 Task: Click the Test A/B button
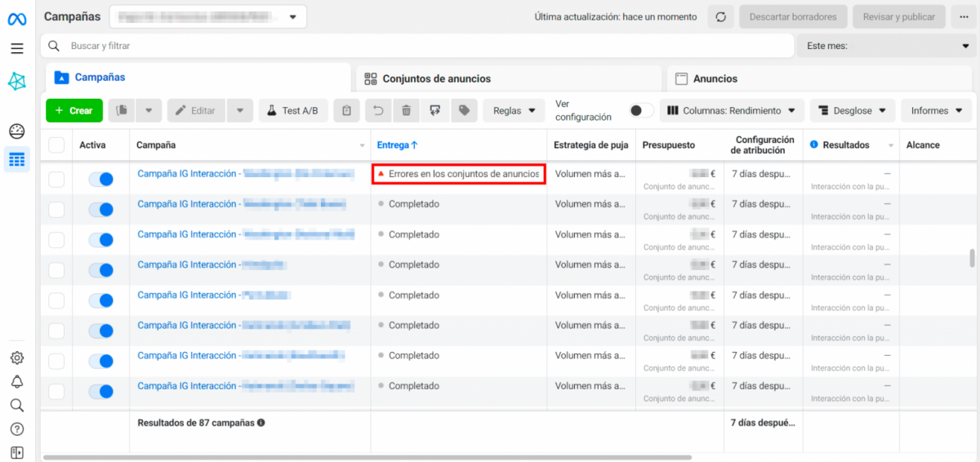293,111
